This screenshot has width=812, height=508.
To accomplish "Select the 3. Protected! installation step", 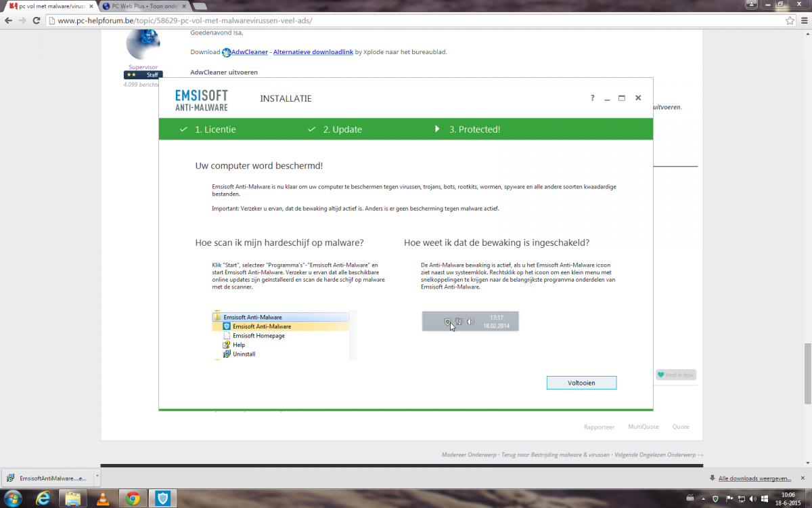I will coord(468,129).
